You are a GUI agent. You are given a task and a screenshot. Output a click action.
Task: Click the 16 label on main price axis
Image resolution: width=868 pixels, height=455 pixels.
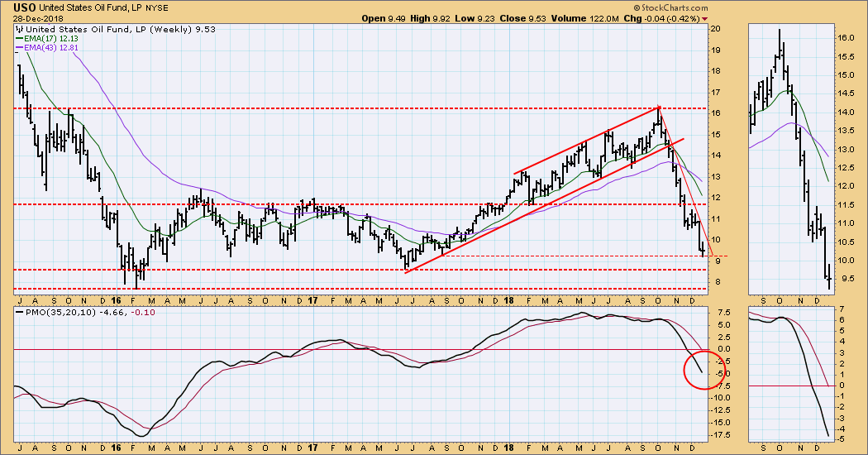pyautogui.click(x=715, y=113)
